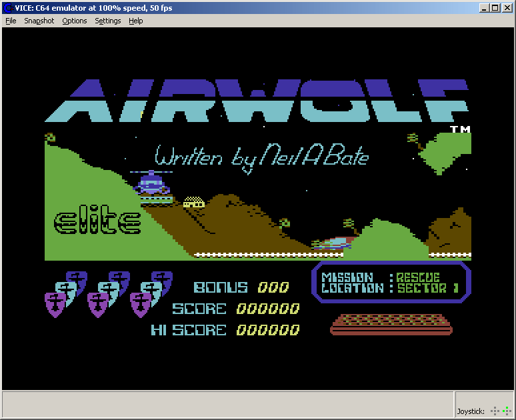Maximize the VICE emulator window

495,8
